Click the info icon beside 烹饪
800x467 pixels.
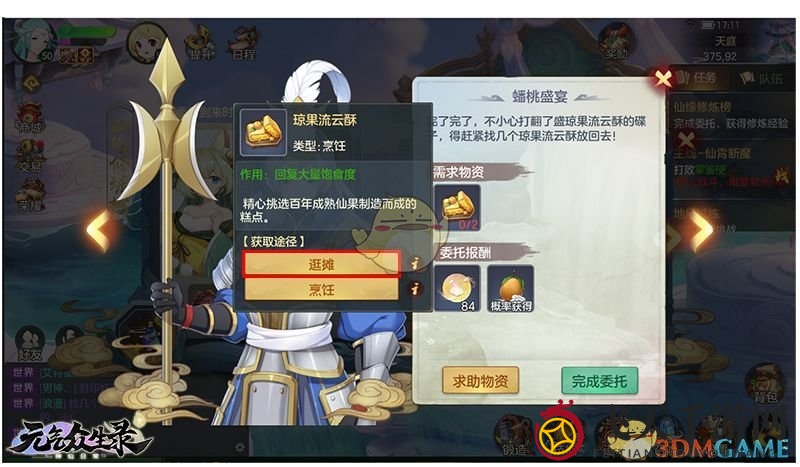pyautogui.click(x=415, y=289)
